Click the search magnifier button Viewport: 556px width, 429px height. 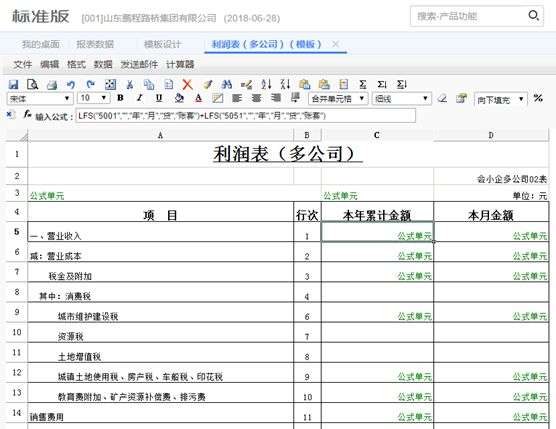[533, 15]
